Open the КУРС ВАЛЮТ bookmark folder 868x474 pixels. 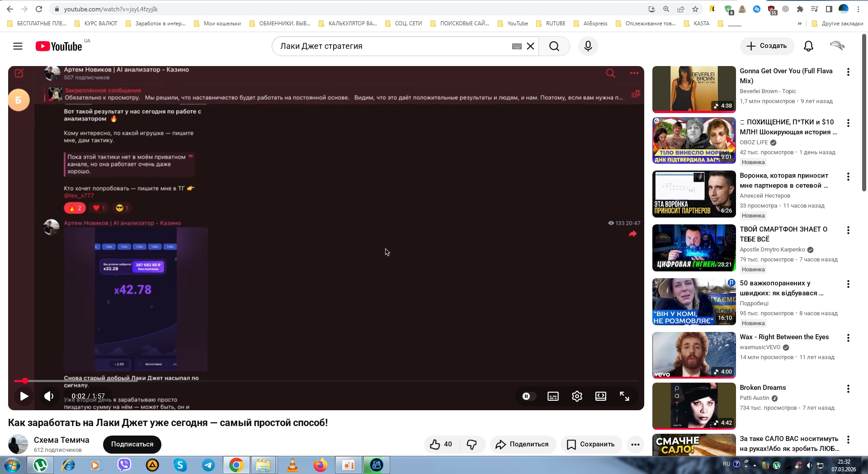pos(96,24)
